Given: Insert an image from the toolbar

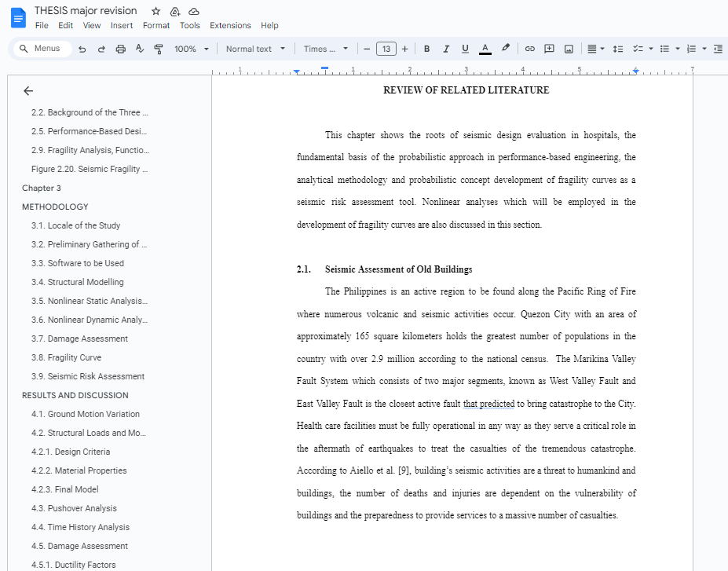Looking at the screenshot, I should 569,49.
